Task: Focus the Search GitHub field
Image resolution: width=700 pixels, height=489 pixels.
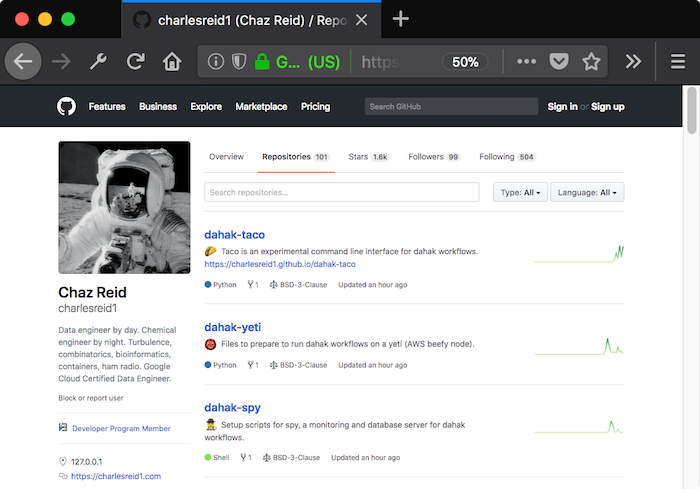Action: pyautogui.click(x=451, y=107)
